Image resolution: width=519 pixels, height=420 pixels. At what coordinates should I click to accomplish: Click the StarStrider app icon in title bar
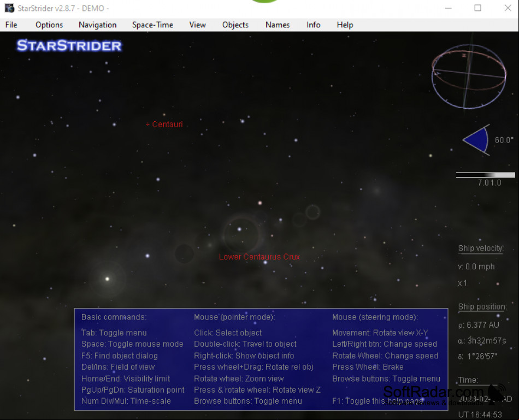(9, 8)
